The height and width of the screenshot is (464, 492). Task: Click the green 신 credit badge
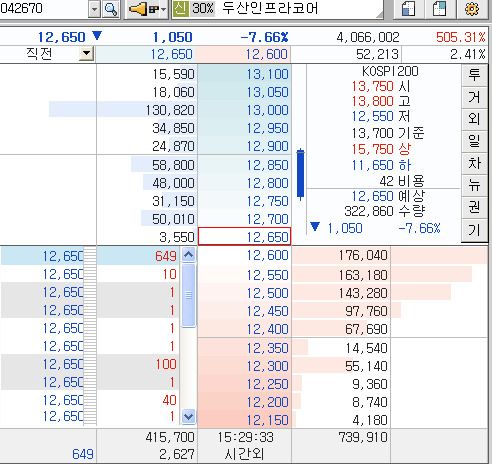pos(181,9)
